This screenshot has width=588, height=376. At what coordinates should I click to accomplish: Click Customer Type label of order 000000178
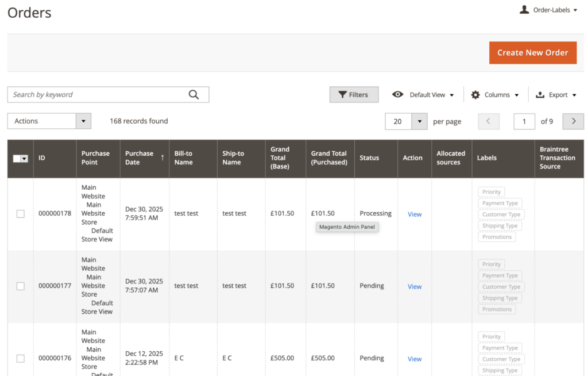501,214
